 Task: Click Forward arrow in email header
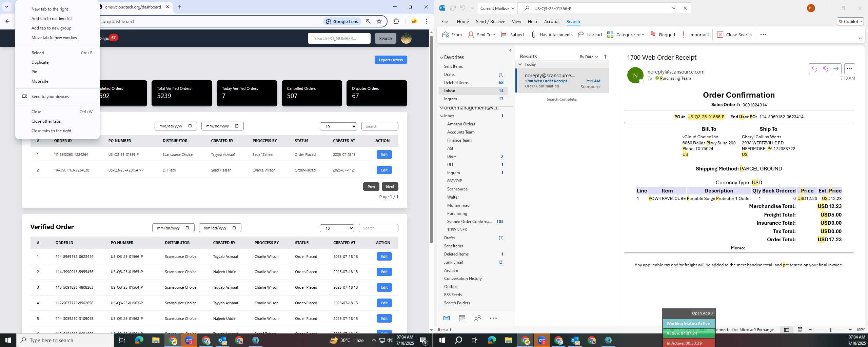click(x=836, y=69)
